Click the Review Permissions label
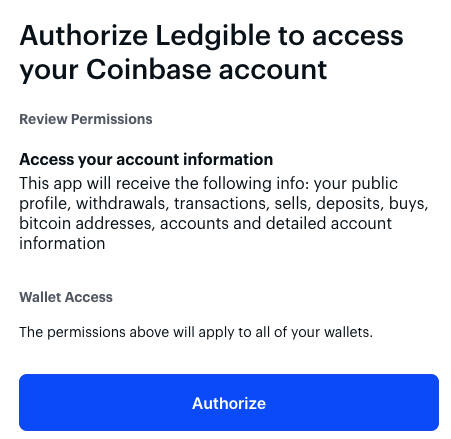This screenshot has height=439, width=451. click(86, 119)
